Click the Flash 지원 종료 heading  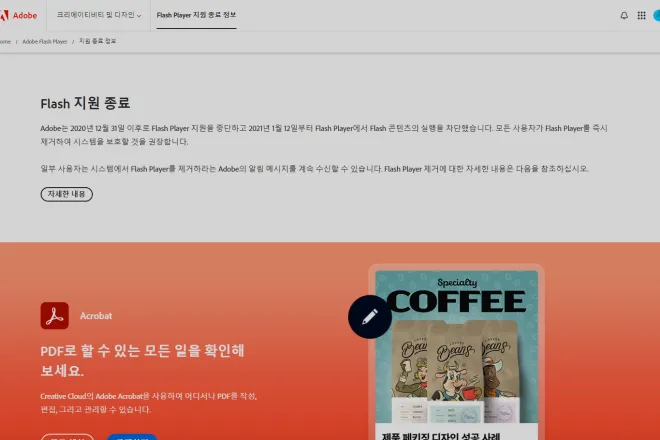tap(85, 103)
